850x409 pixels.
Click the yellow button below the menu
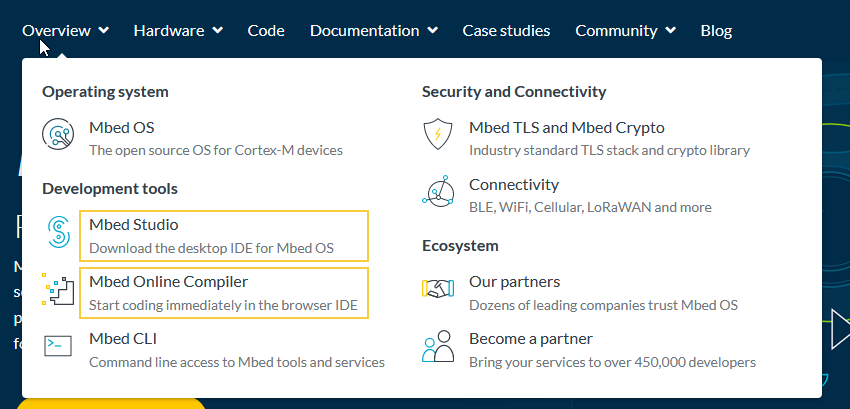click(110, 403)
